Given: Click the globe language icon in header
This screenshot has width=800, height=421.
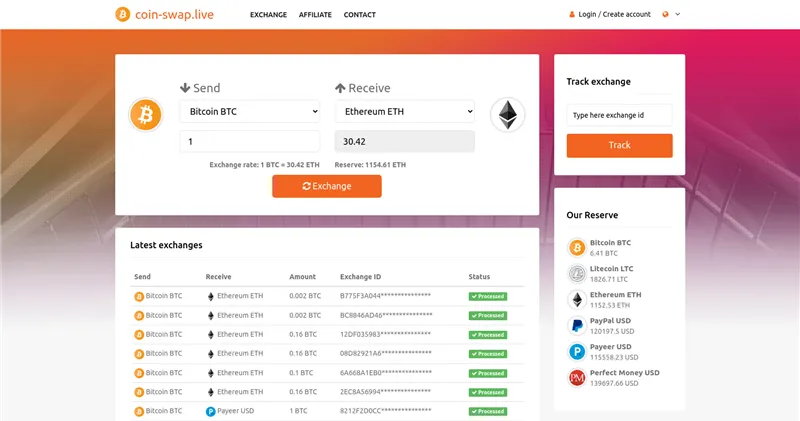Looking at the screenshot, I should (x=665, y=14).
